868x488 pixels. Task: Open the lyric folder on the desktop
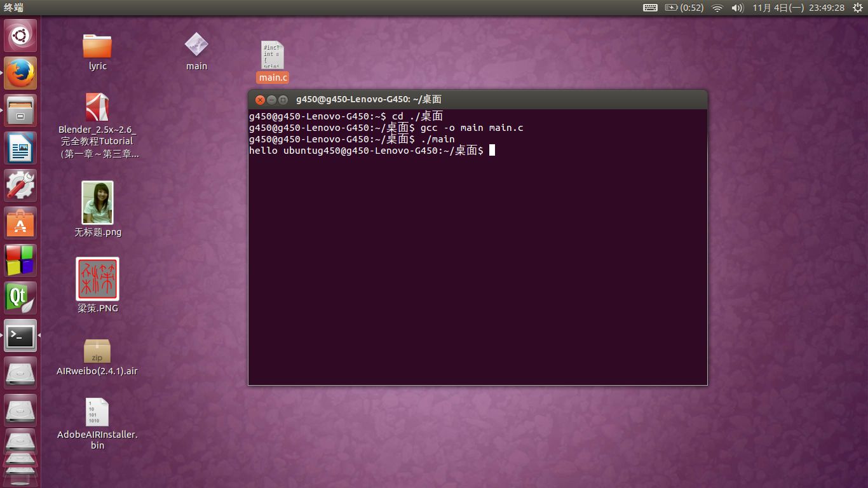point(97,48)
